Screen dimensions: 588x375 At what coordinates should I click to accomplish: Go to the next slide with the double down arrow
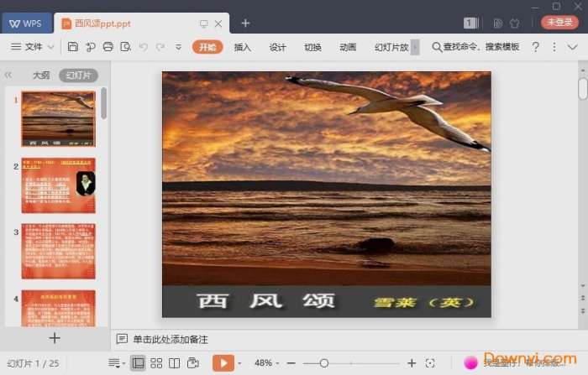tap(583, 311)
